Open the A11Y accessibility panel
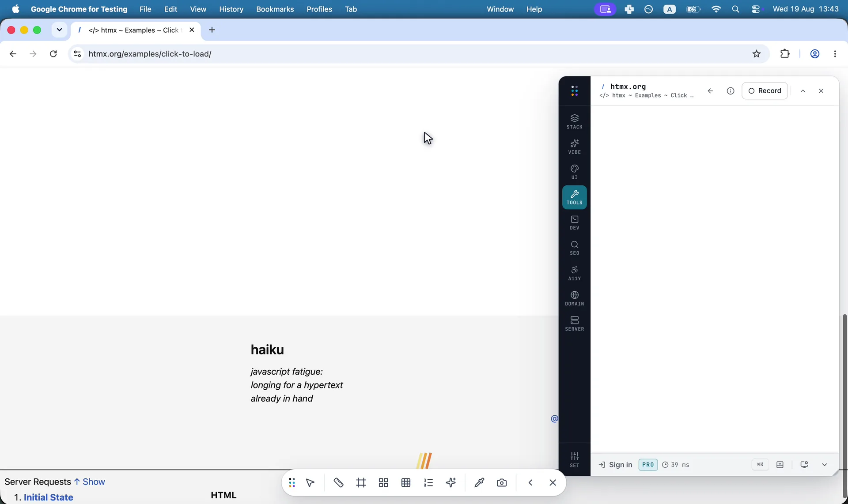 click(x=574, y=273)
